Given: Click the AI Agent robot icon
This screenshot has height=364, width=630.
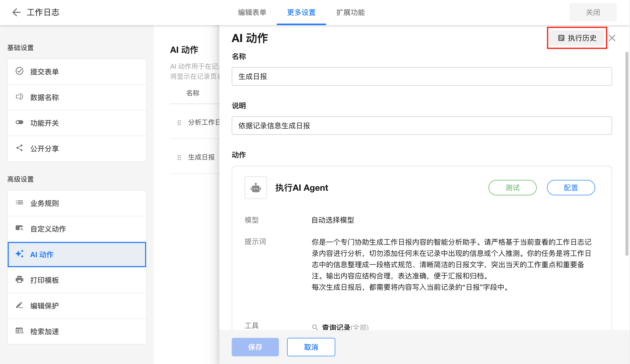Looking at the screenshot, I should [x=256, y=188].
